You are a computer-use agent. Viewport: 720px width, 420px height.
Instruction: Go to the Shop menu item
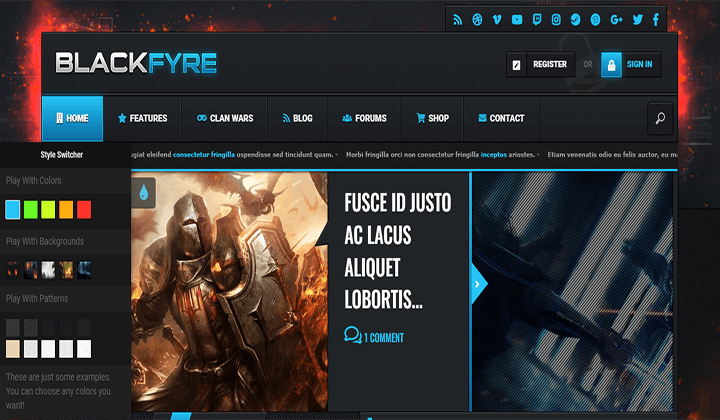click(432, 118)
